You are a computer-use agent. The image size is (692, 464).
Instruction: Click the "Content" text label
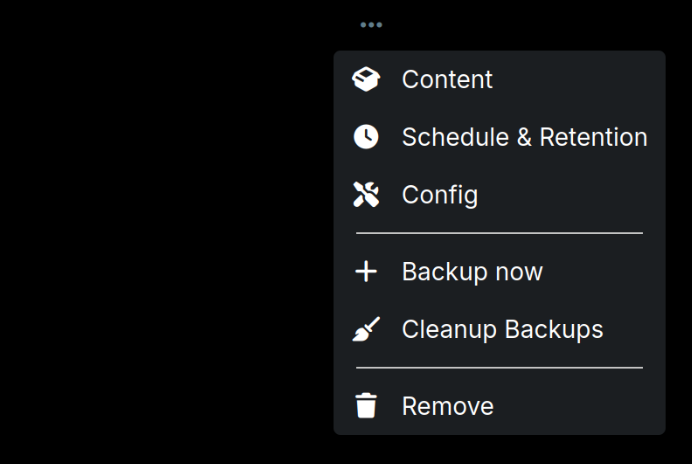point(447,80)
